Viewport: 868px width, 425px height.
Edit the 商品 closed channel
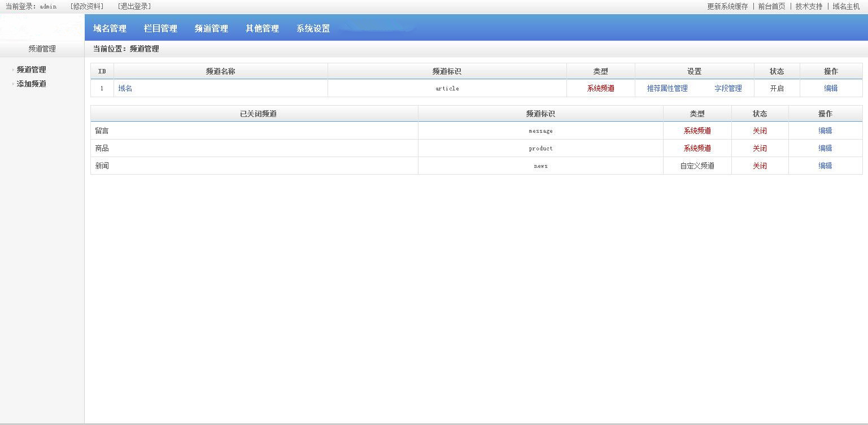825,148
